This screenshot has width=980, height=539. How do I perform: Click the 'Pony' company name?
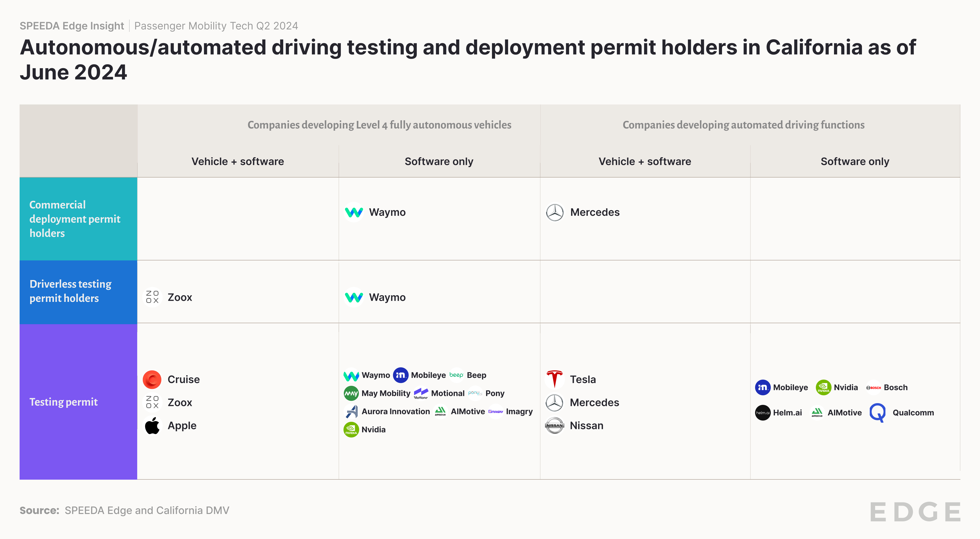coord(495,393)
